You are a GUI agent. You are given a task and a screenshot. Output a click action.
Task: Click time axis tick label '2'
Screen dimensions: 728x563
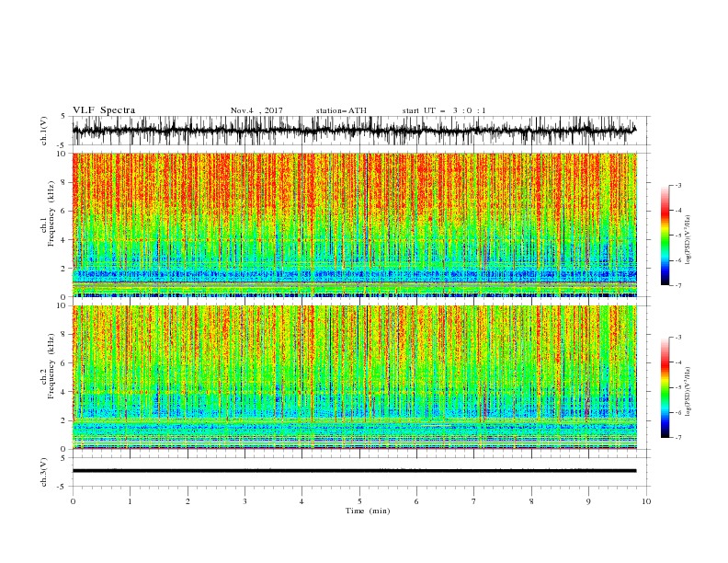pos(188,501)
